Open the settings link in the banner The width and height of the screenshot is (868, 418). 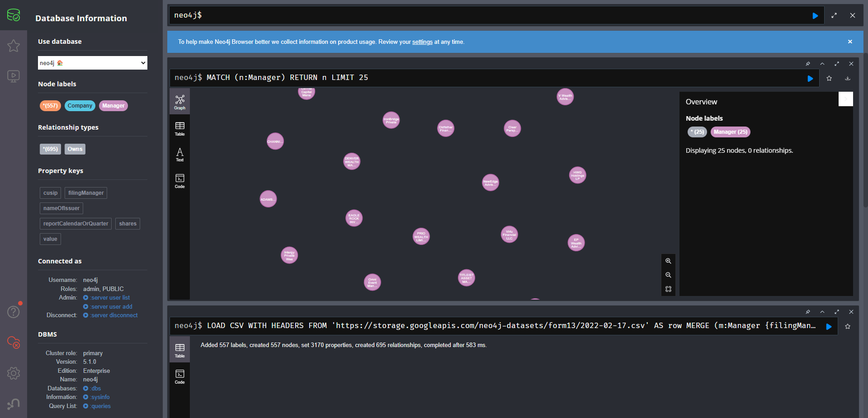pos(422,42)
